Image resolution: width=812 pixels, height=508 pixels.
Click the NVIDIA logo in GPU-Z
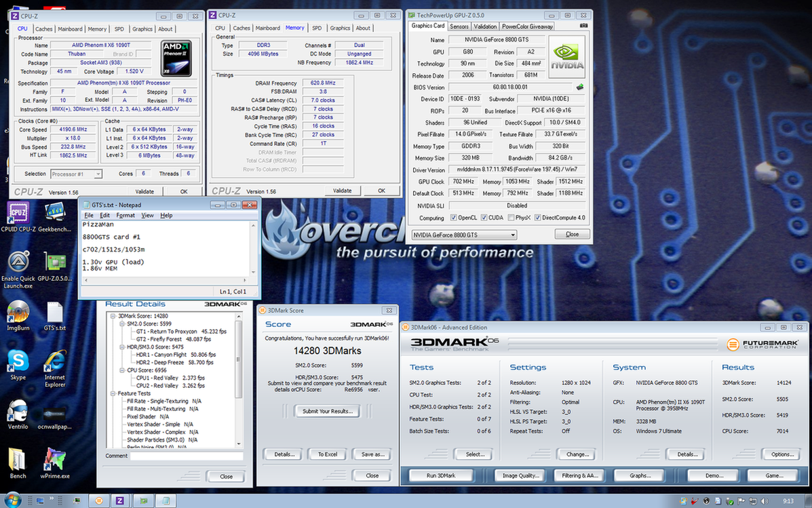(567, 57)
